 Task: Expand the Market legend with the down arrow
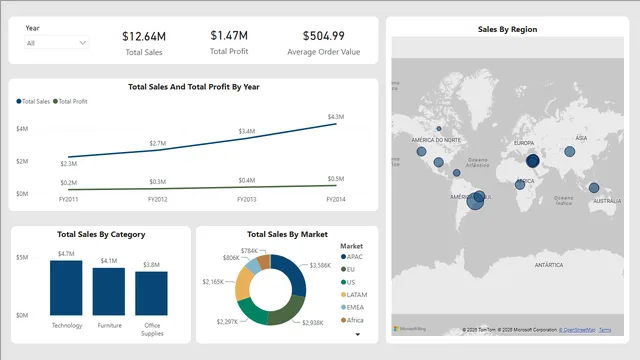click(358, 334)
